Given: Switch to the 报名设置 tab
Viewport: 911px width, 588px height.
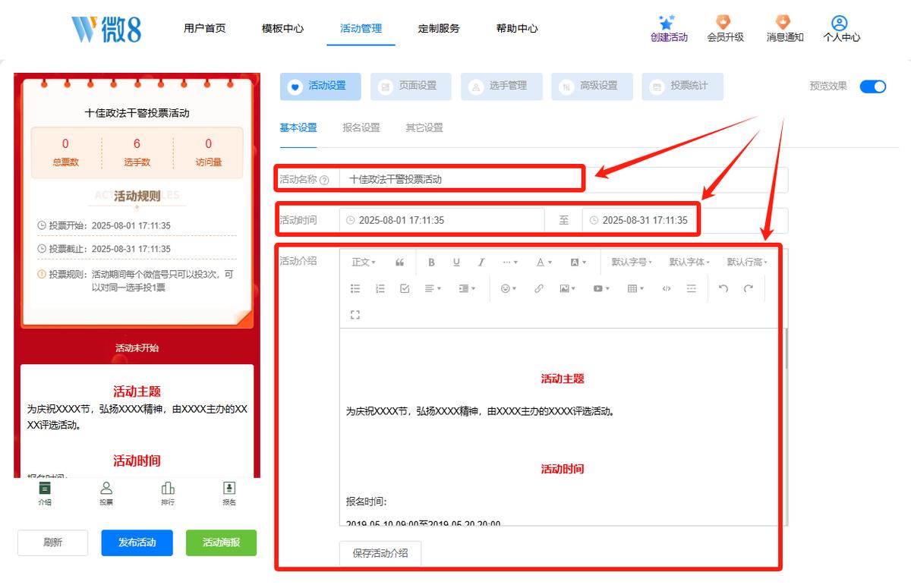Looking at the screenshot, I should tap(361, 127).
